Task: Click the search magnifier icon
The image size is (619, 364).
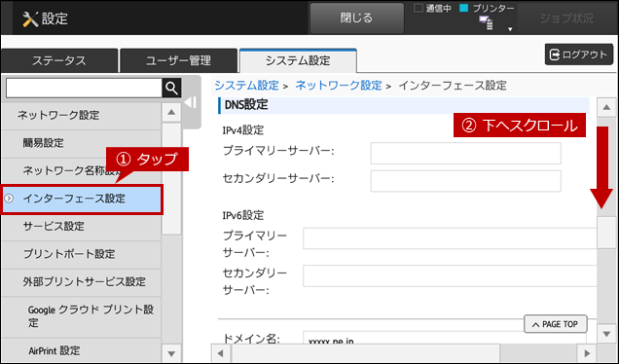Action: point(171,88)
